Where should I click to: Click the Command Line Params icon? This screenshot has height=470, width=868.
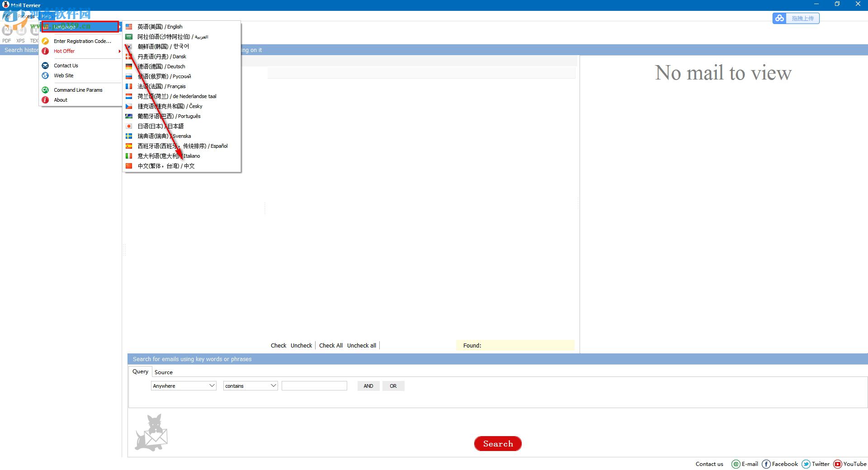pyautogui.click(x=45, y=90)
